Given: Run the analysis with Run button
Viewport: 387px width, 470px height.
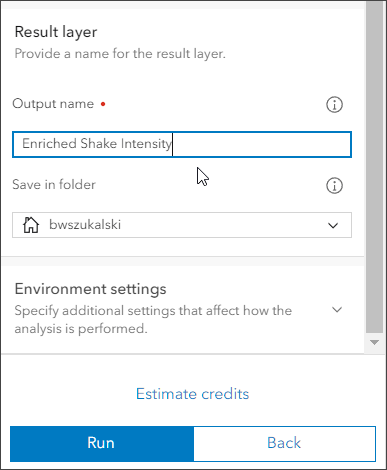Looking at the screenshot, I should (x=102, y=444).
